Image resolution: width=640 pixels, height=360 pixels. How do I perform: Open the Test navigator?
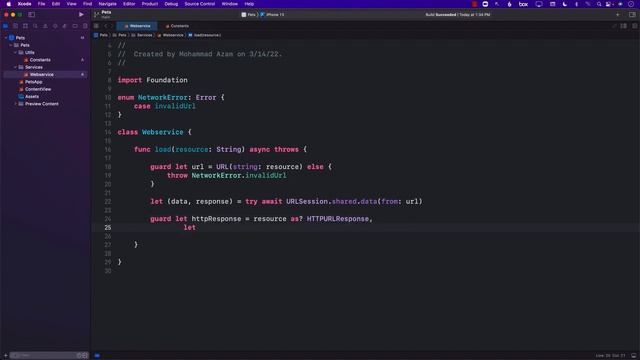pos(55,26)
